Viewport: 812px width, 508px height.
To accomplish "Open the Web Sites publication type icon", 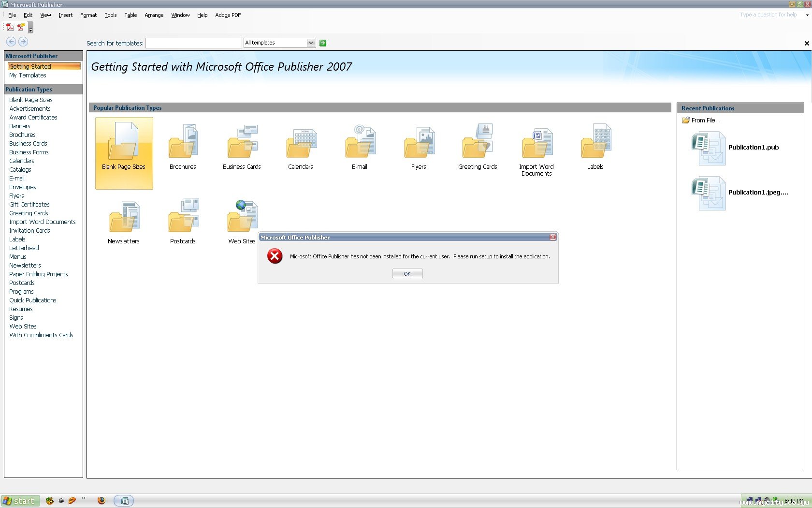I will pos(242,215).
